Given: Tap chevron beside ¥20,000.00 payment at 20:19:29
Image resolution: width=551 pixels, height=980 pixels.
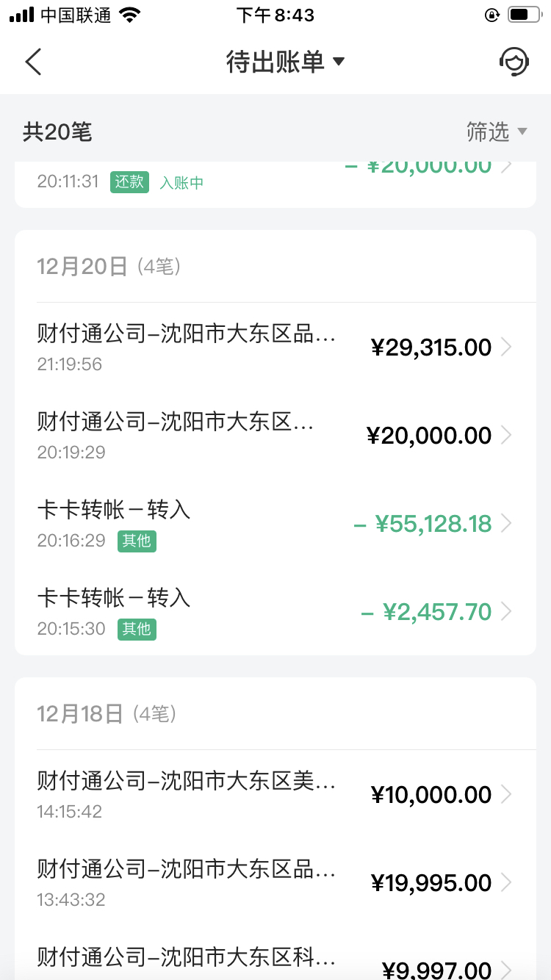Looking at the screenshot, I should [x=505, y=436].
